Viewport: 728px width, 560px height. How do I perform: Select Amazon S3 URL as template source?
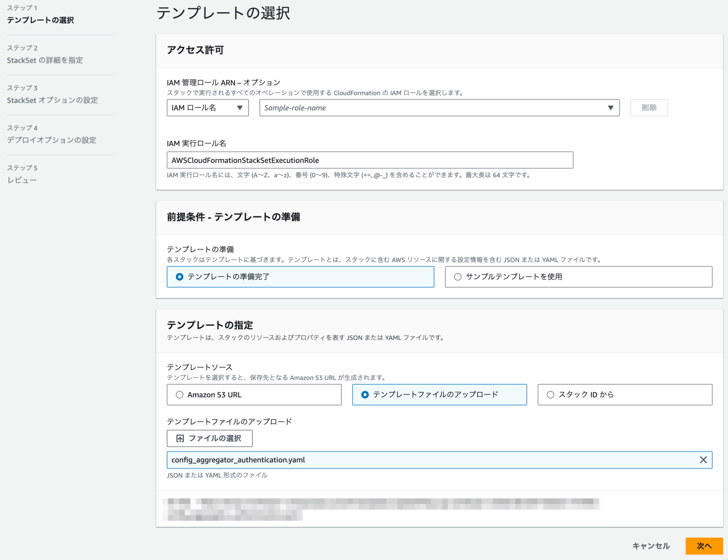[x=180, y=395]
